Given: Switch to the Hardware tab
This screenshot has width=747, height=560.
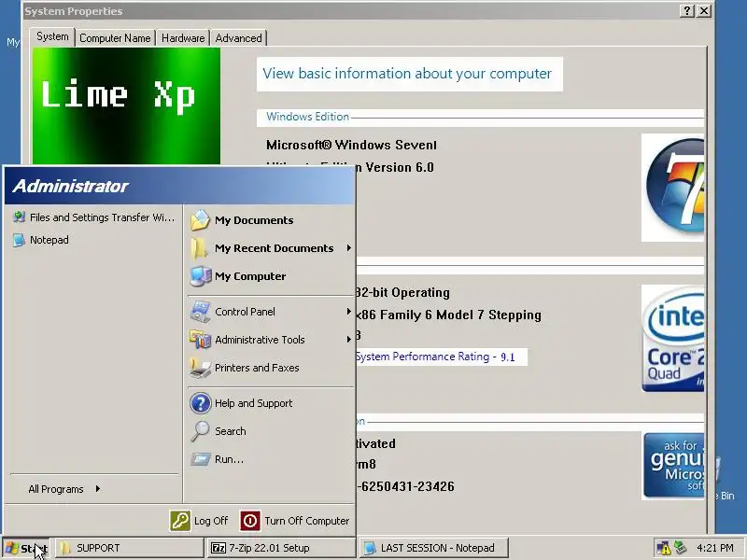Looking at the screenshot, I should click(183, 38).
